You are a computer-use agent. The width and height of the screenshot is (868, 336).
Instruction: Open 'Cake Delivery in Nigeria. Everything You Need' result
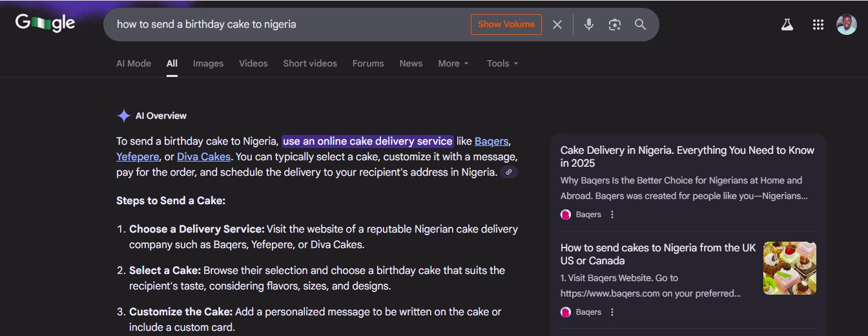[687, 156]
